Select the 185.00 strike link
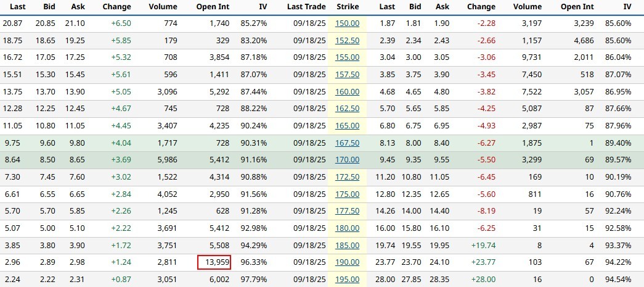Image resolution: width=644 pixels, height=287 pixels. [348, 246]
